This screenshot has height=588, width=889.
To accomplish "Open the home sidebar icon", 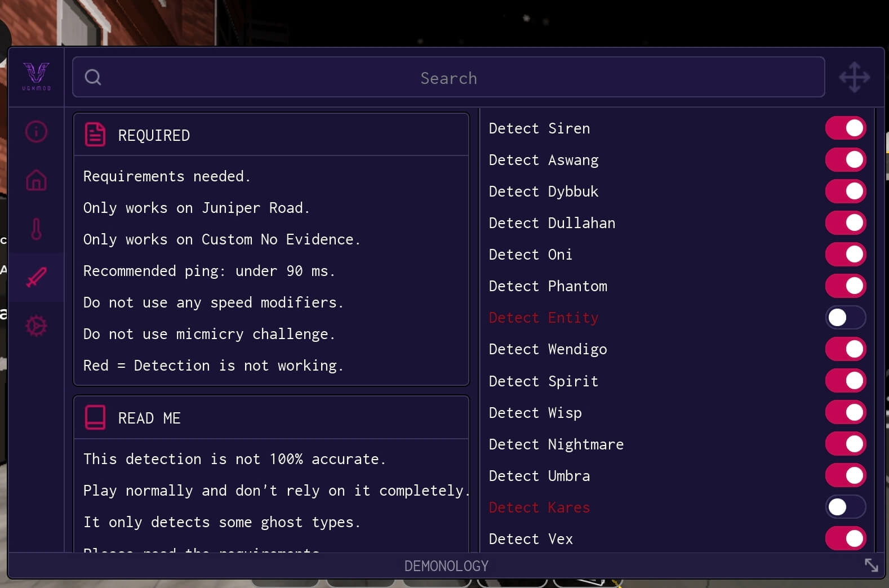I will (36, 180).
